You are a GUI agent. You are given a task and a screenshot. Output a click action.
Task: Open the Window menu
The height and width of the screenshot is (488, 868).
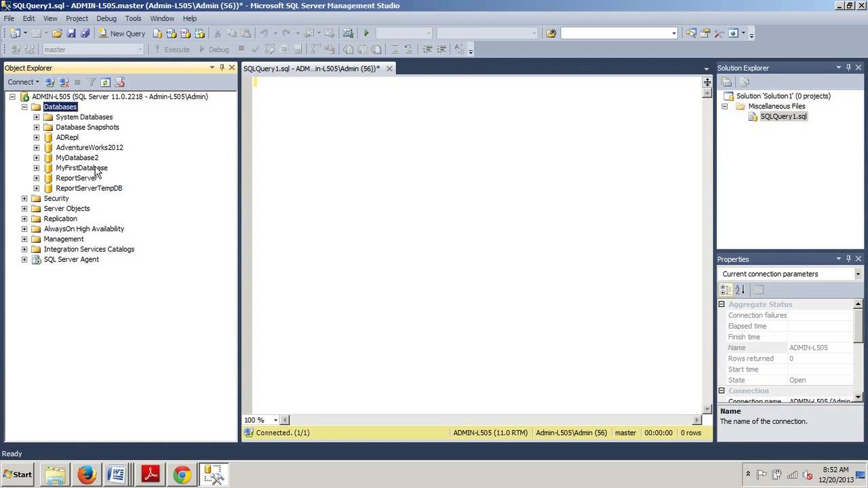tap(162, 18)
